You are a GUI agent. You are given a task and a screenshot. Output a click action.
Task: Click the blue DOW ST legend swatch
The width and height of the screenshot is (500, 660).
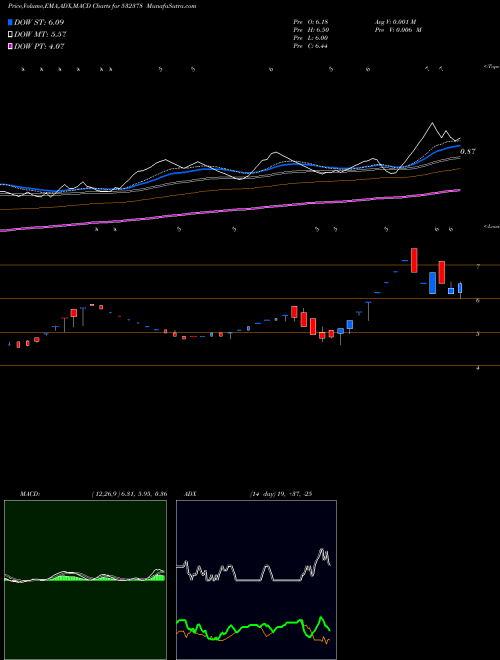point(10,22)
